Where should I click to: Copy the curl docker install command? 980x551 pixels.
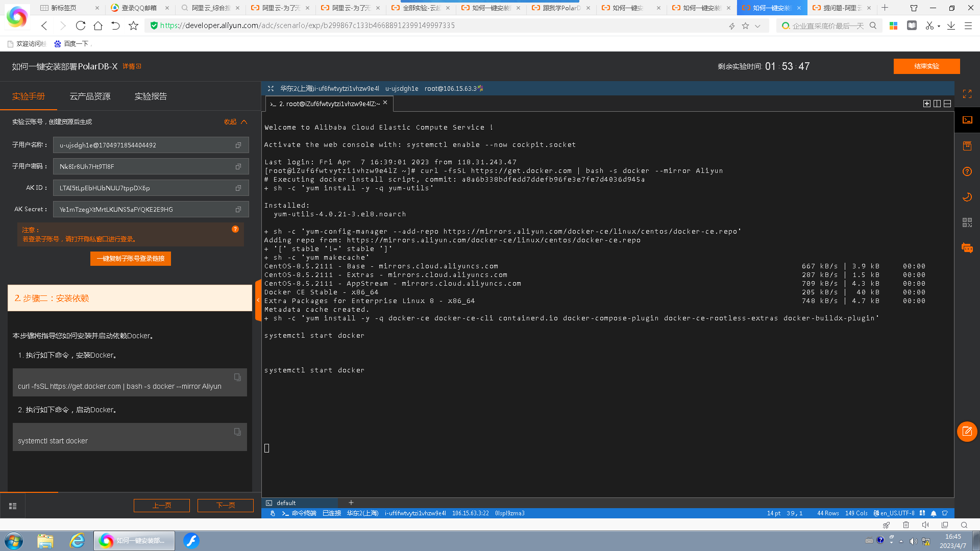(x=237, y=377)
